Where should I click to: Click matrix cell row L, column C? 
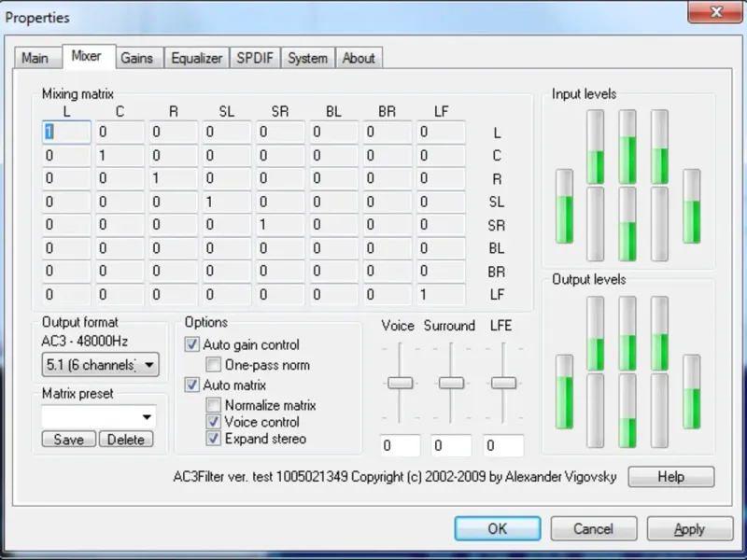tap(120, 132)
